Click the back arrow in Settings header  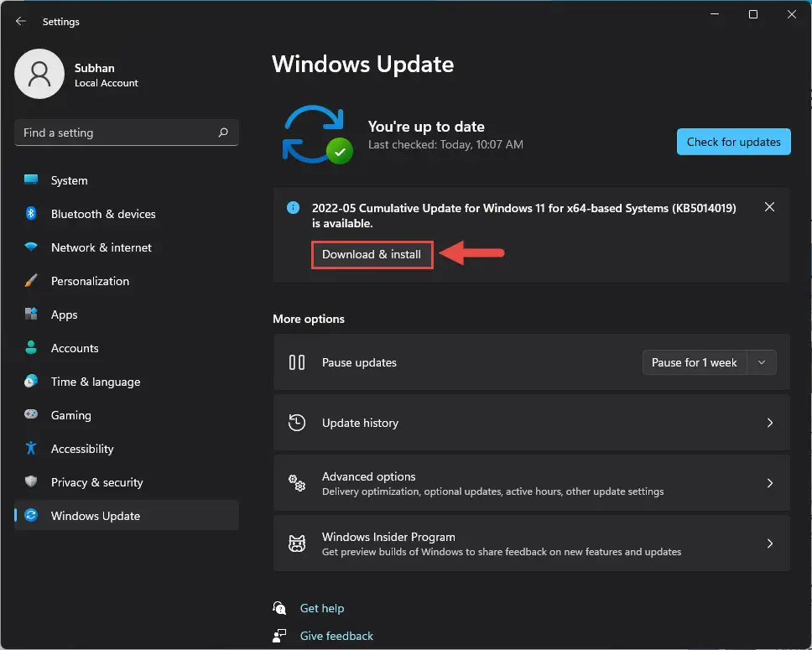point(21,21)
